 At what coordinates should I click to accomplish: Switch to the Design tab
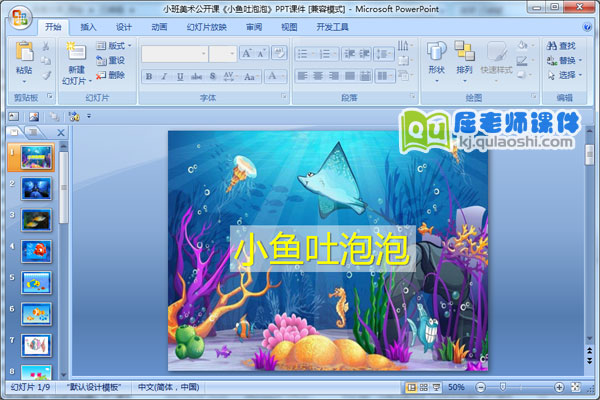124,27
